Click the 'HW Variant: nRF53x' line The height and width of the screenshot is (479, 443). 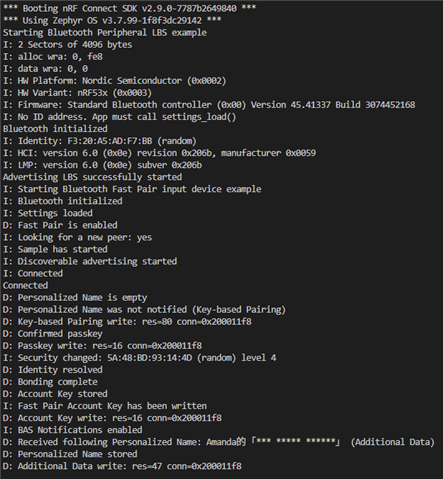(77, 93)
